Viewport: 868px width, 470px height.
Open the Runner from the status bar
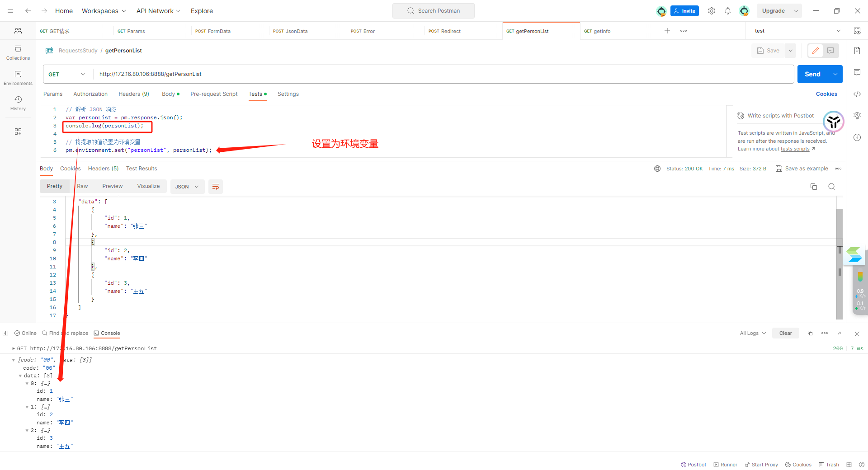click(725, 465)
